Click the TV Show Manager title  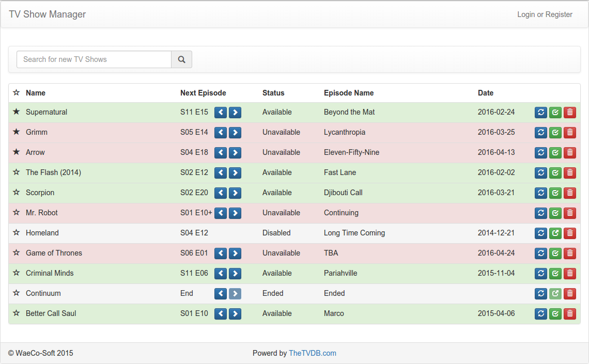pyautogui.click(x=48, y=14)
